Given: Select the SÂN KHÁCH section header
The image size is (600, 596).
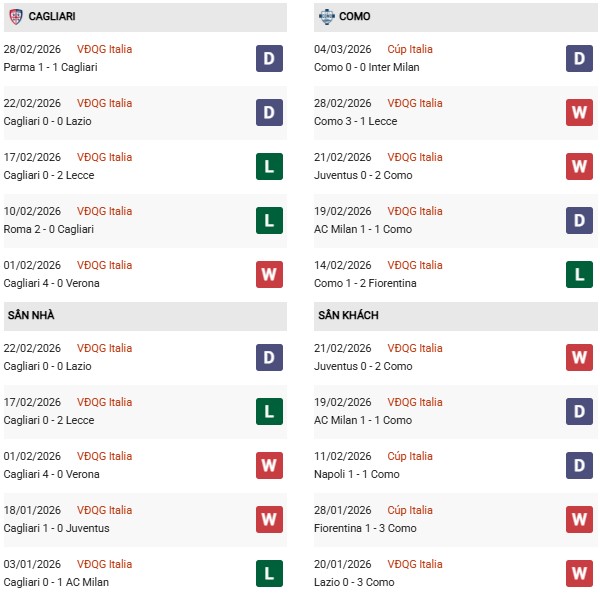Looking at the screenshot, I should click(x=346, y=315).
